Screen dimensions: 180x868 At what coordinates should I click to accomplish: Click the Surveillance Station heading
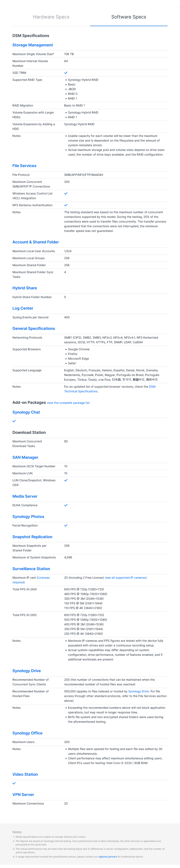tap(31, 569)
